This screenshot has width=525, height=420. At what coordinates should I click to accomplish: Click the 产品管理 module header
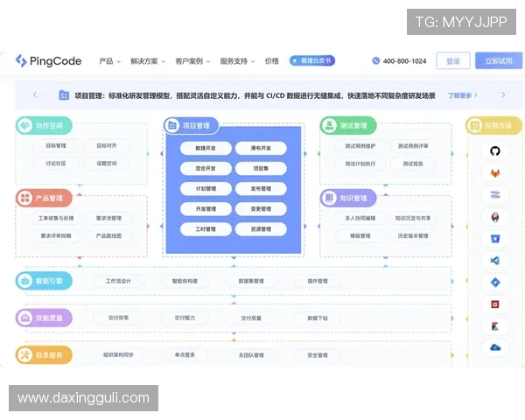(44, 198)
